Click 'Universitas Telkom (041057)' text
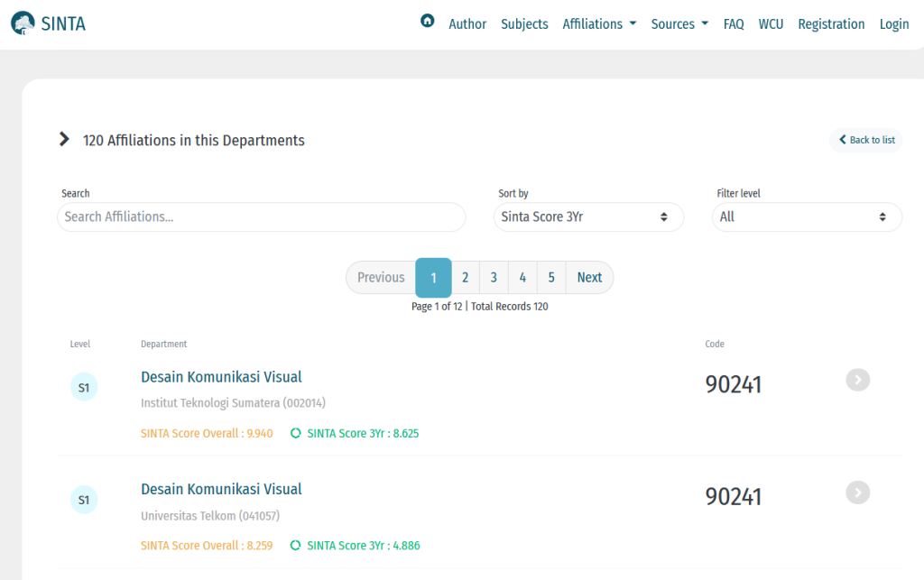Viewport: 924px width, 580px height. 210,516
